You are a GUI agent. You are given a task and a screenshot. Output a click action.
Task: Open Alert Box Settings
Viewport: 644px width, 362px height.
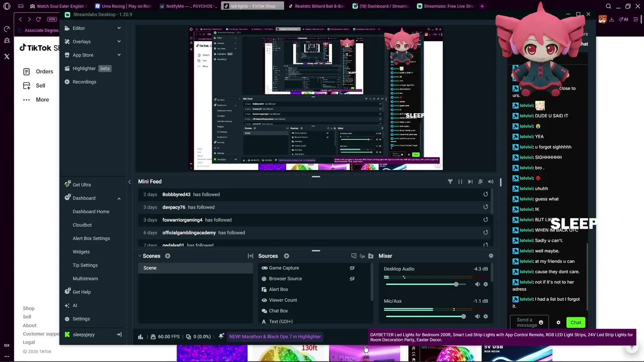(x=91, y=238)
